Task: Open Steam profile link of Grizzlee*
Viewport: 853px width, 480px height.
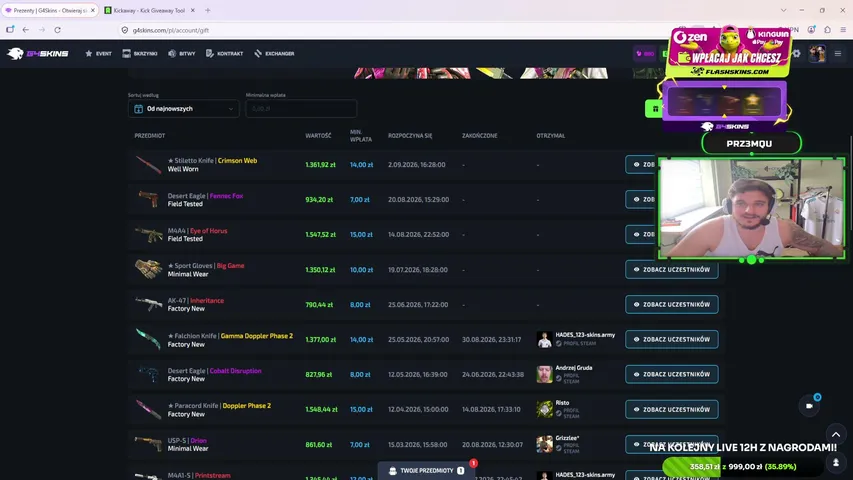Action: (x=567, y=448)
